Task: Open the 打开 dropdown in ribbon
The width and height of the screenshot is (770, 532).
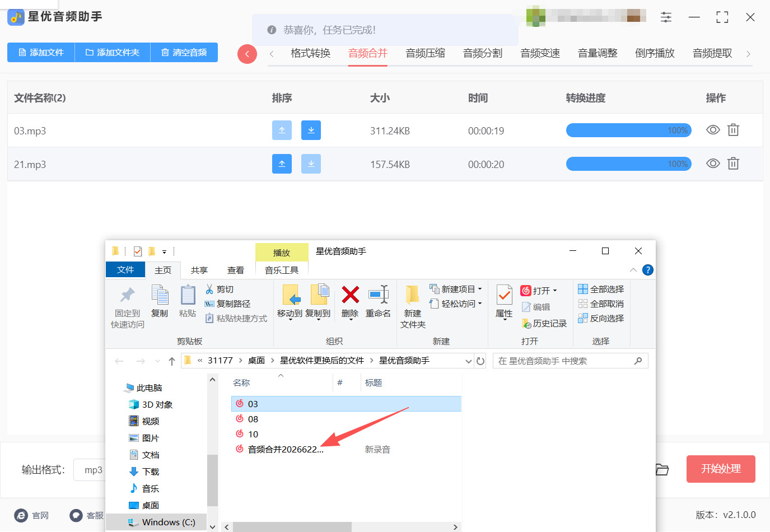Action: 555,291
